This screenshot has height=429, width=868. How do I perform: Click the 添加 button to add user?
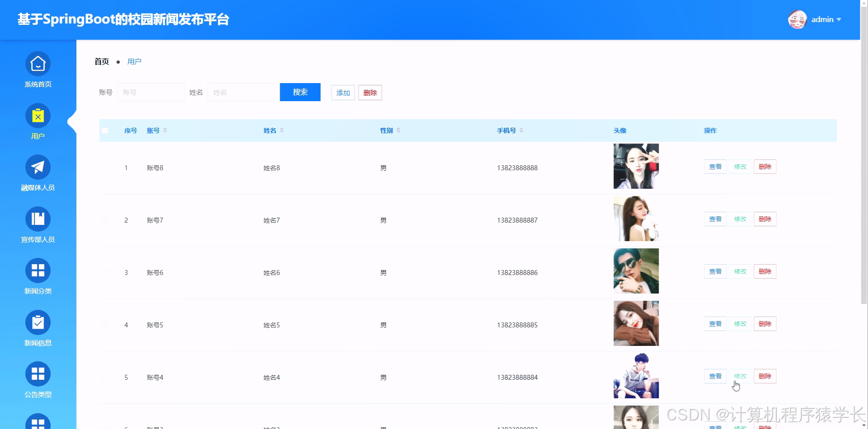[x=343, y=92]
